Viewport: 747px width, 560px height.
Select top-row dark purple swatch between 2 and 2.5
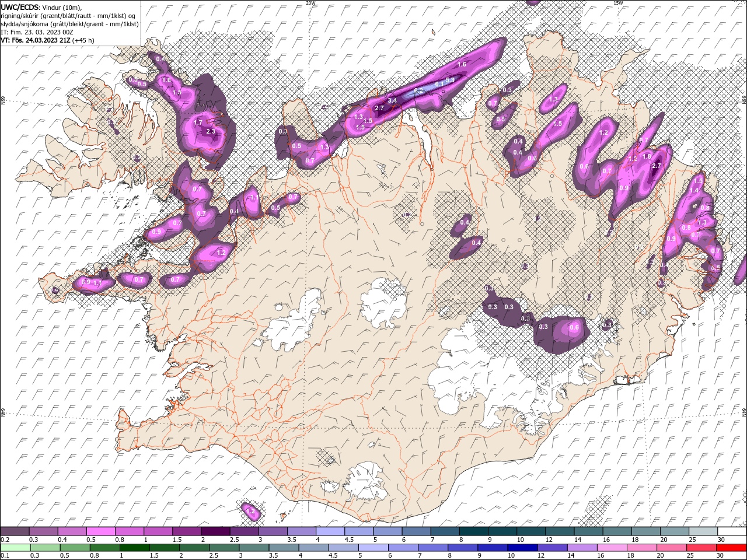(x=215, y=531)
